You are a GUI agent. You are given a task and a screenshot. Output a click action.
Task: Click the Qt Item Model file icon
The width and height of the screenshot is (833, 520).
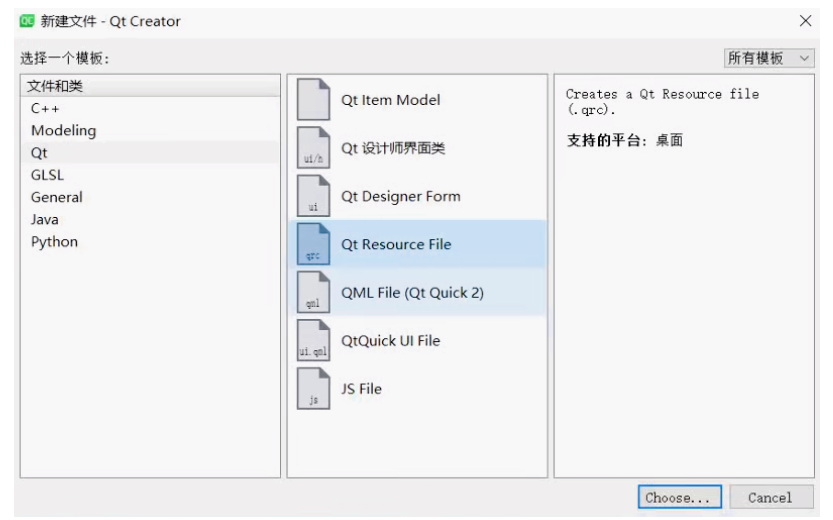313,99
